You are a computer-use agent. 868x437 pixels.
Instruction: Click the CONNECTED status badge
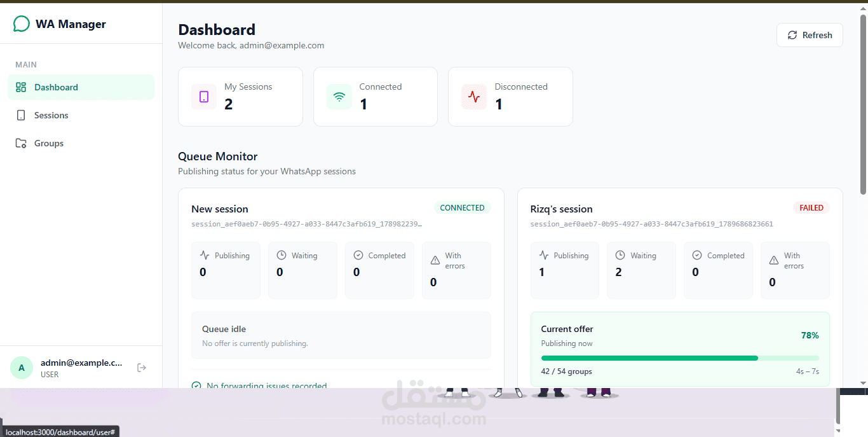pyautogui.click(x=462, y=208)
